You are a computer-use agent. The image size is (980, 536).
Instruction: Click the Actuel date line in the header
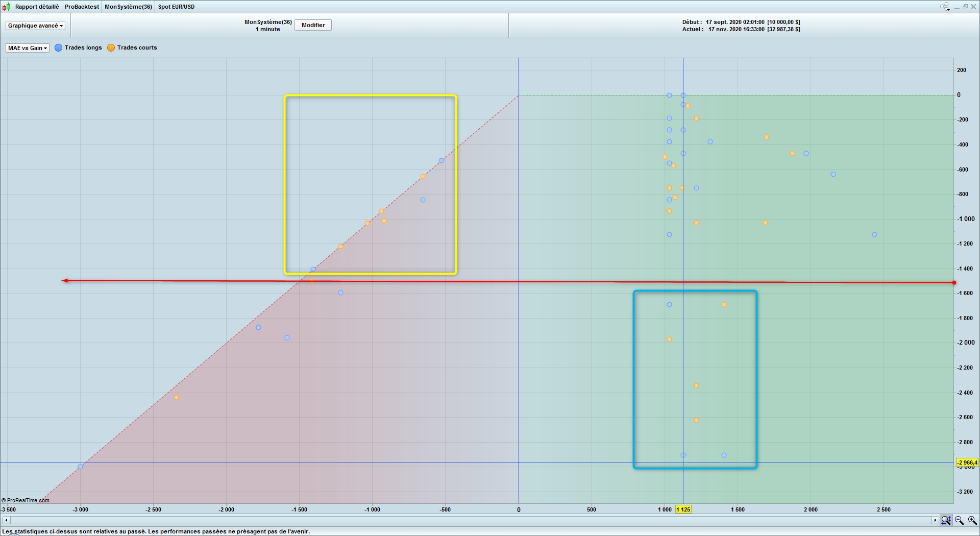(x=741, y=29)
